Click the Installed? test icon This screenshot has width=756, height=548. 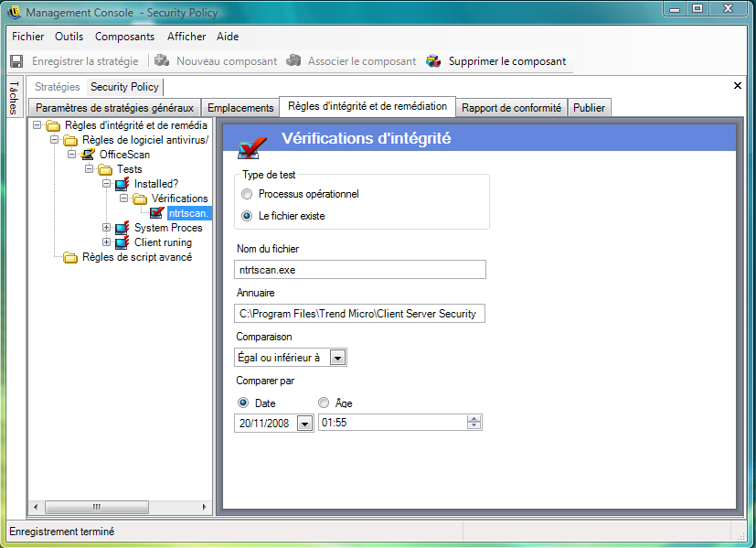tap(122, 184)
